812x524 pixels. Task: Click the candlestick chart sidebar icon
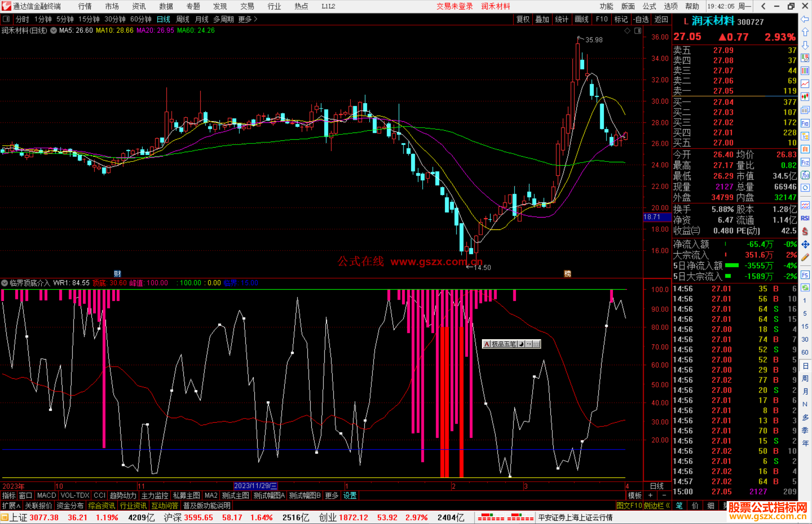(x=805, y=97)
